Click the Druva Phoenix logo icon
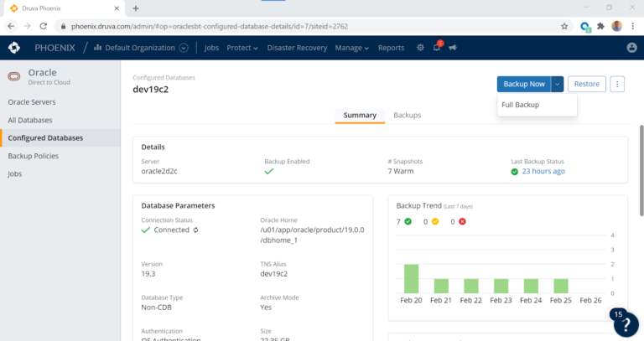This screenshot has width=644, height=341. coord(14,48)
